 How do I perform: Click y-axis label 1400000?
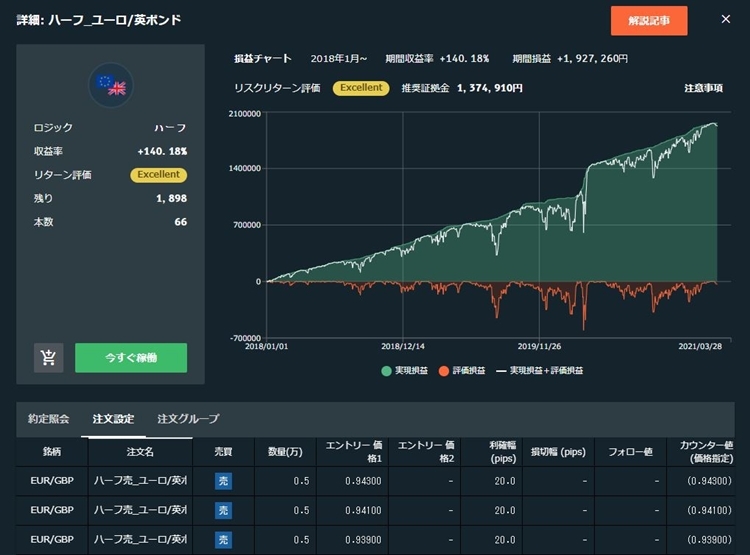coord(245,168)
